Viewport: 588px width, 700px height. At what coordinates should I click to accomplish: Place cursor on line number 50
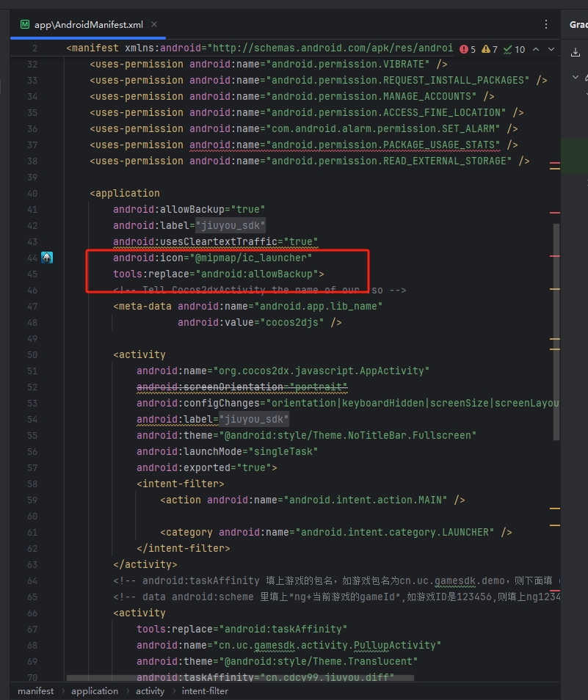click(32, 354)
